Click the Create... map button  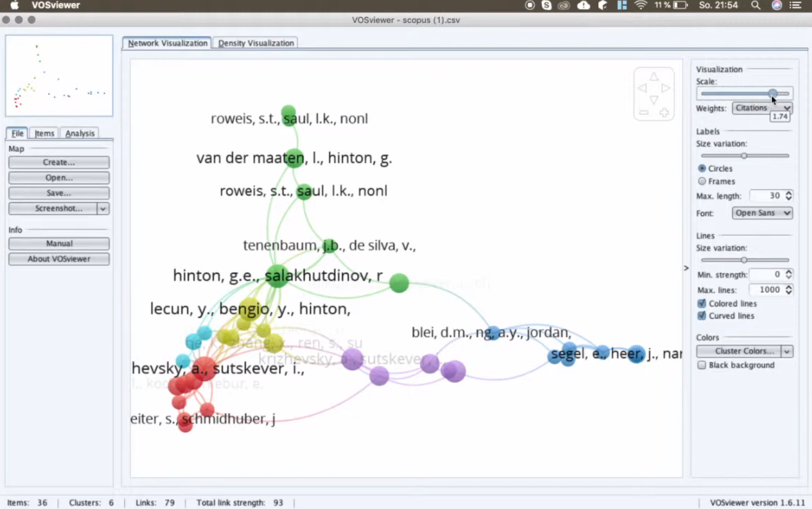coord(59,162)
